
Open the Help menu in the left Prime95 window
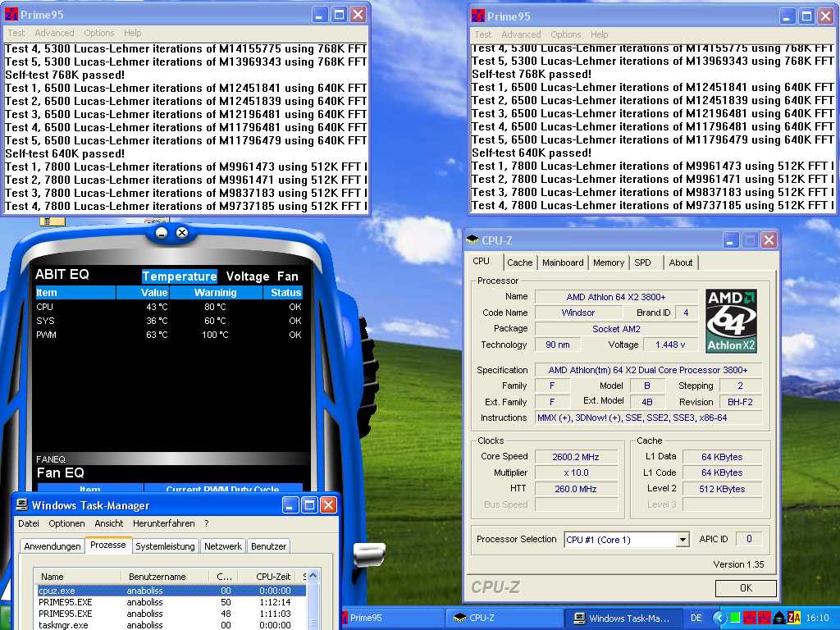[132, 33]
